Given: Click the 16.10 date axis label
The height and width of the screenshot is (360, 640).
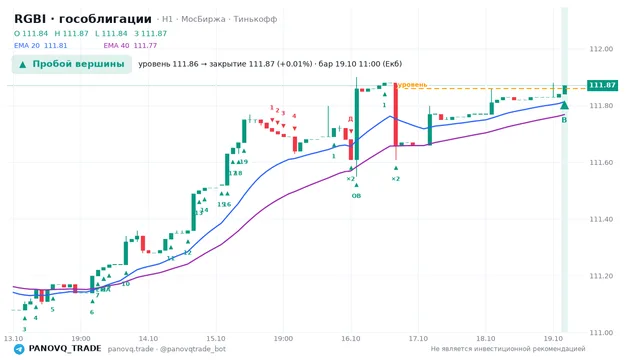Looking at the screenshot, I should tap(351, 339).
